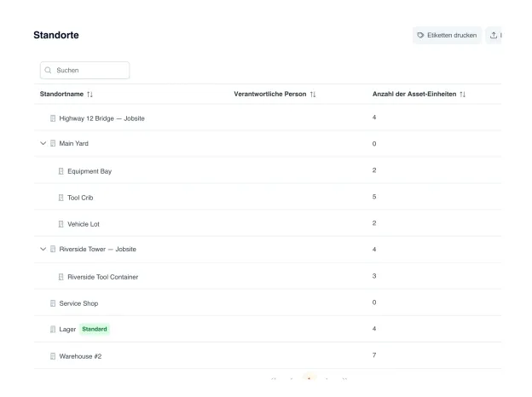
Task: Click building icon next to Riverside Tower
Action: pyautogui.click(x=53, y=249)
